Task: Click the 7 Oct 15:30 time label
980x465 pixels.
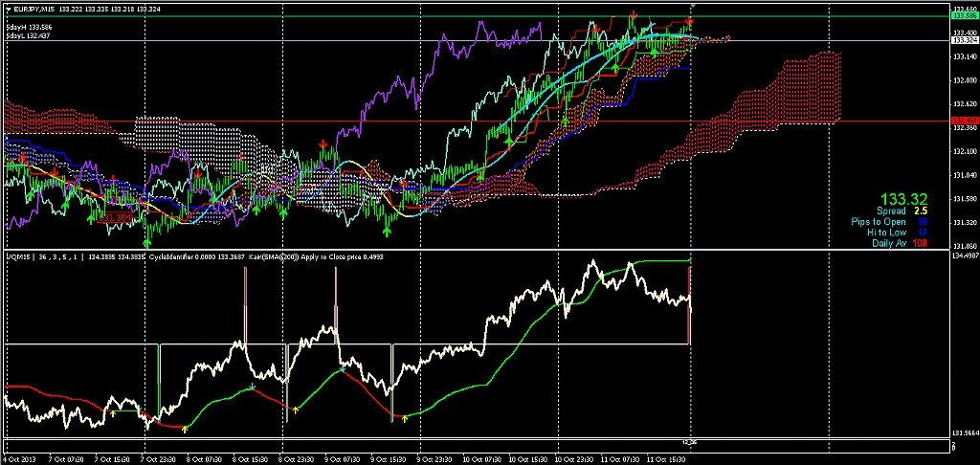Action: pyautogui.click(x=113, y=458)
